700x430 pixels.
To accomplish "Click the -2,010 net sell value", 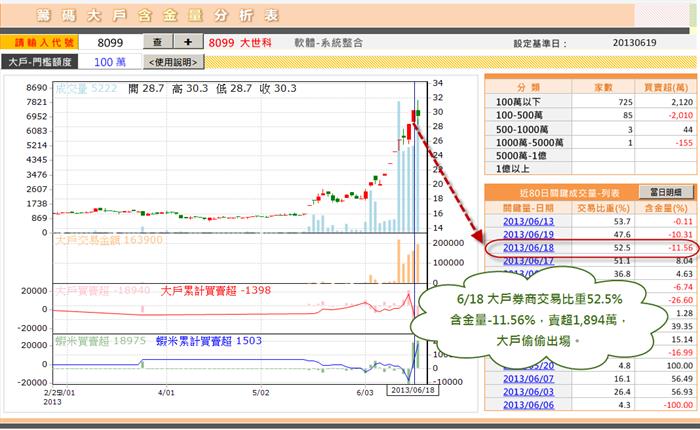I will click(x=680, y=115).
